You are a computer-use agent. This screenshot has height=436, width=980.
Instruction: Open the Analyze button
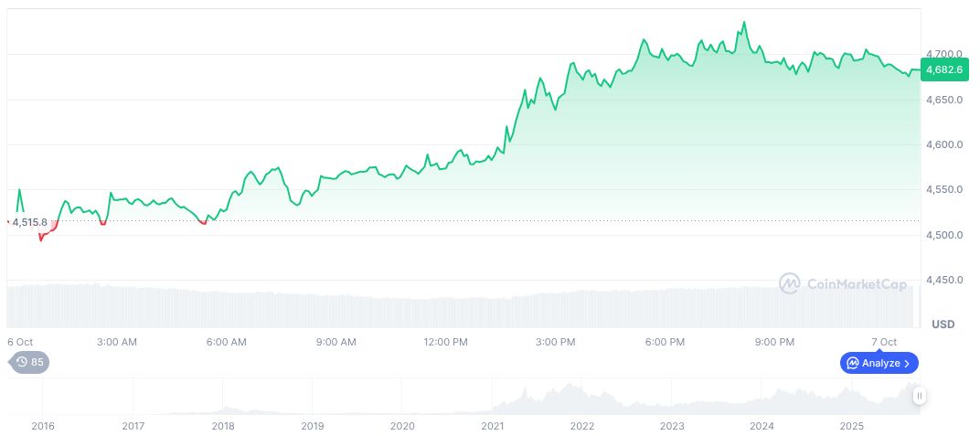click(x=879, y=363)
